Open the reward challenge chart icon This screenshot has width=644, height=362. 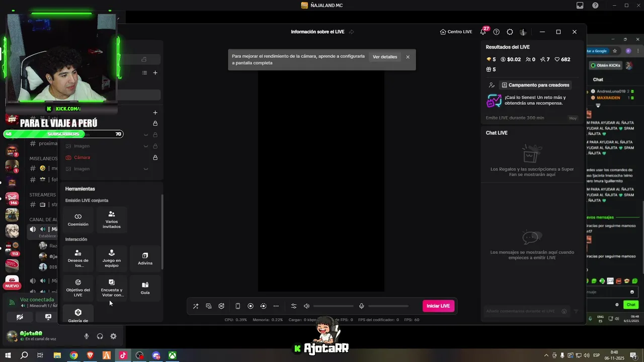494,101
